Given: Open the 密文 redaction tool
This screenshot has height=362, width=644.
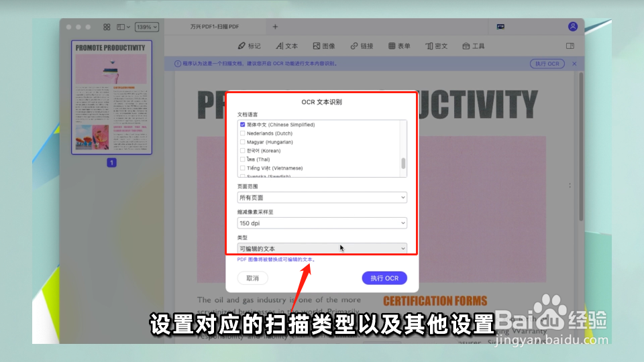Looking at the screenshot, I should coord(436,46).
